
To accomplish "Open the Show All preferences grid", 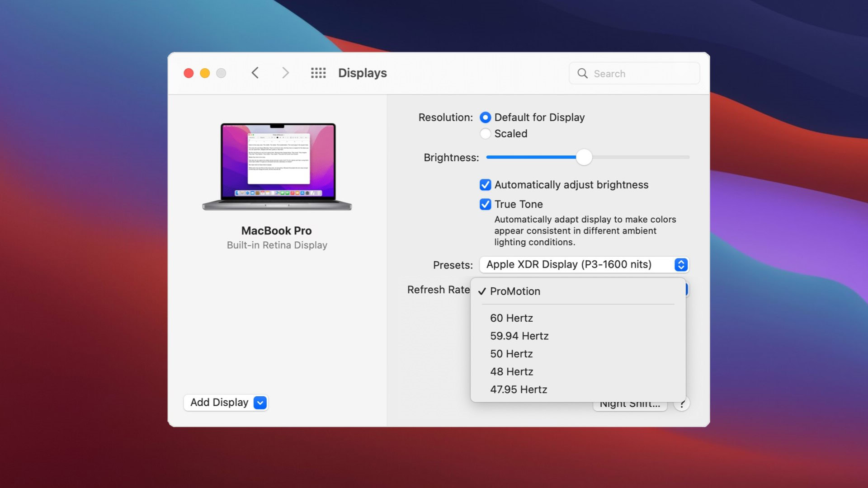I will point(318,73).
